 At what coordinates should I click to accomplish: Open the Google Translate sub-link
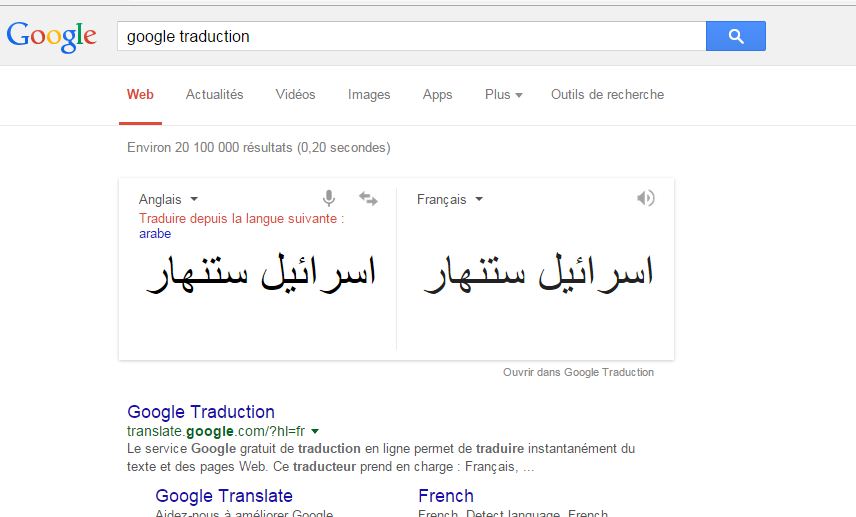point(224,496)
